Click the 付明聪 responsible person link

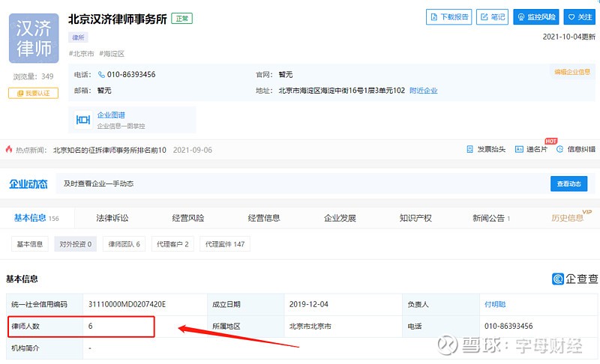click(495, 305)
